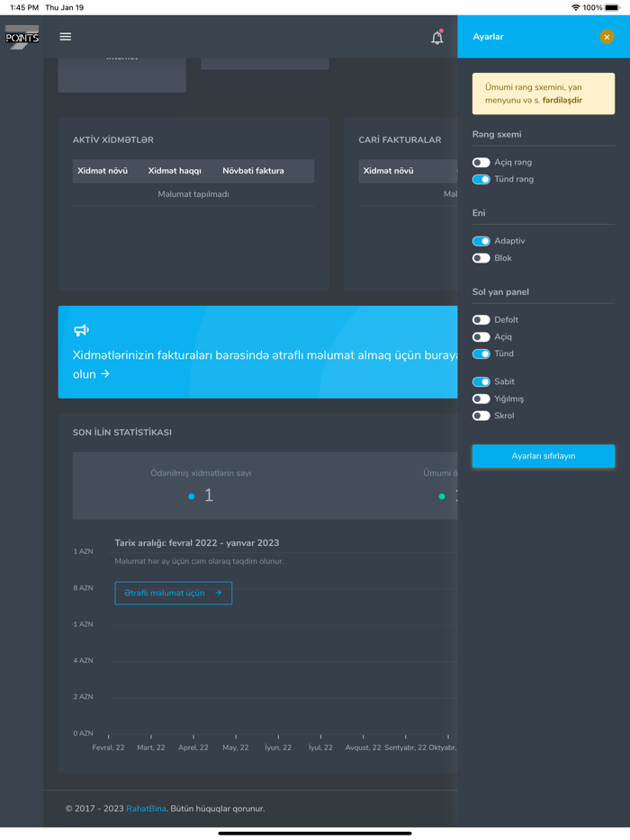The height and width of the screenshot is (840, 630).
Task: Toggle the Tünd rəng color scheme
Action: tap(481, 180)
